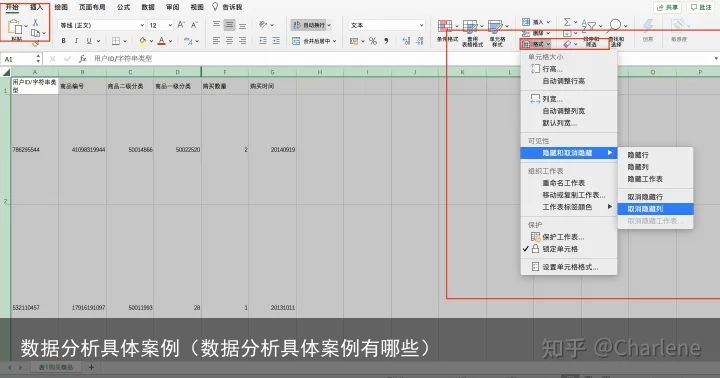Click the accounting currency format icon
The width and height of the screenshot is (720, 378).
tap(354, 41)
